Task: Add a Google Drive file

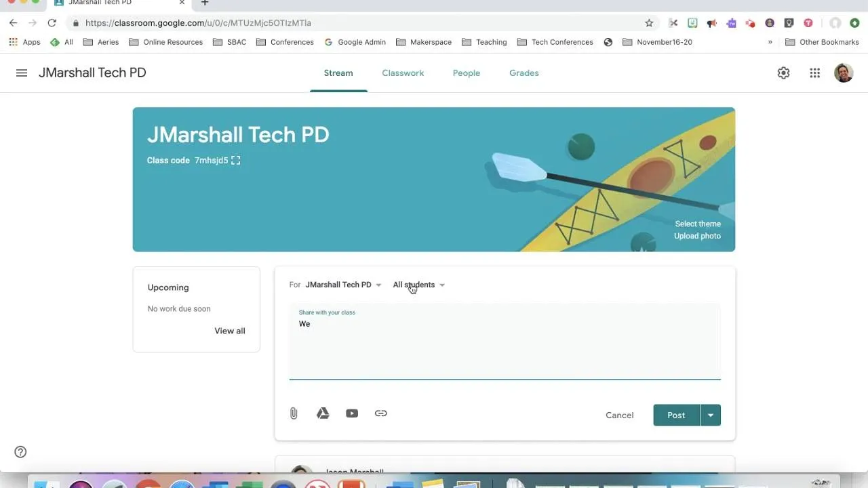Action: point(323,413)
